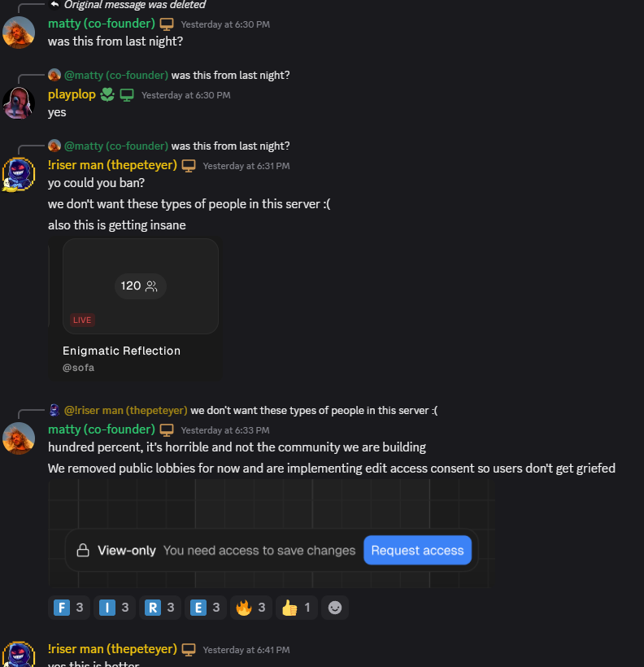Screen dimensions: 644x667
Task: Click the 120 viewers count badge
Action: tap(141, 286)
